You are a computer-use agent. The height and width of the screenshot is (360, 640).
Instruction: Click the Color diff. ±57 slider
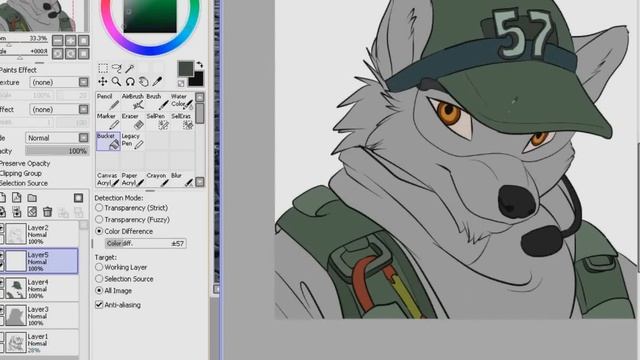pyautogui.click(x=145, y=244)
